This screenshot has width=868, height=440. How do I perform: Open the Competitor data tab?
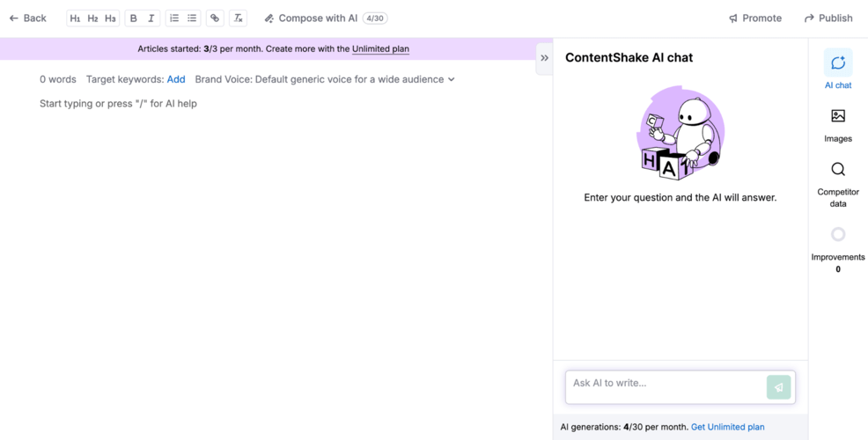(x=837, y=183)
